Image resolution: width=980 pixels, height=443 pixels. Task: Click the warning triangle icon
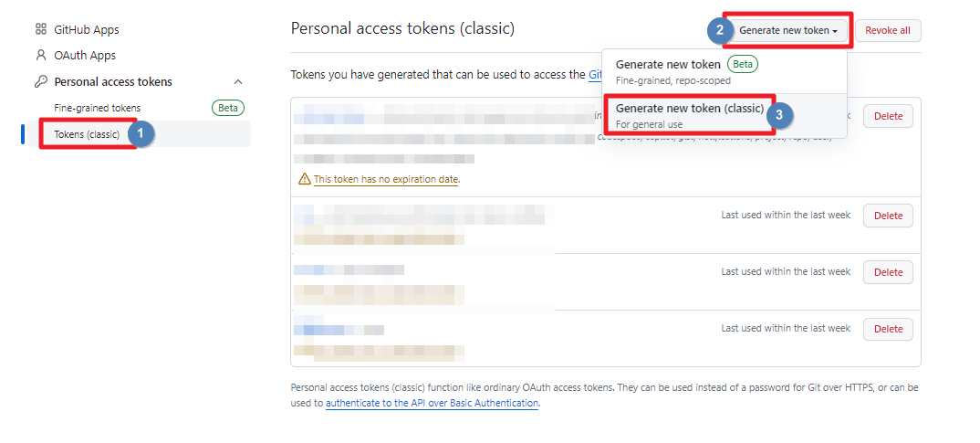[305, 179]
